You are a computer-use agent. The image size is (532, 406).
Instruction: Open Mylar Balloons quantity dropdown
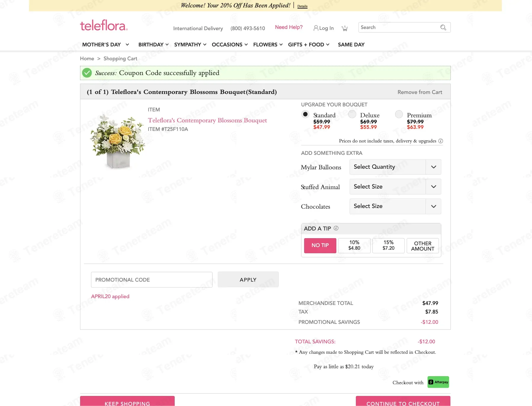[x=395, y=167]
